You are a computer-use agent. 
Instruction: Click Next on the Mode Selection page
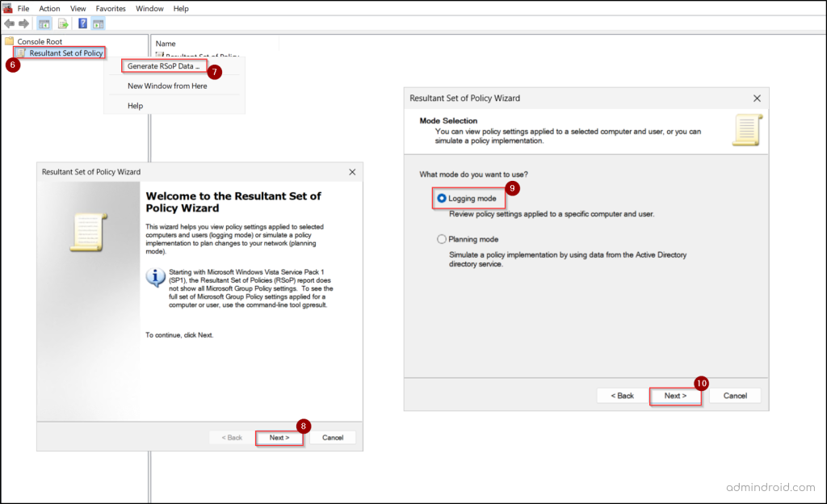point(675,395)
